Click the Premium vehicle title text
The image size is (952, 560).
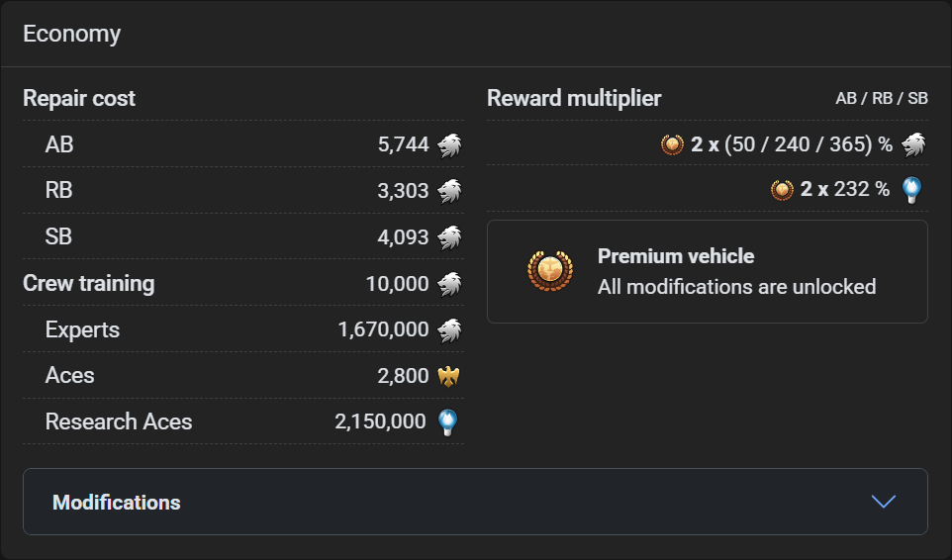(676, 256)
